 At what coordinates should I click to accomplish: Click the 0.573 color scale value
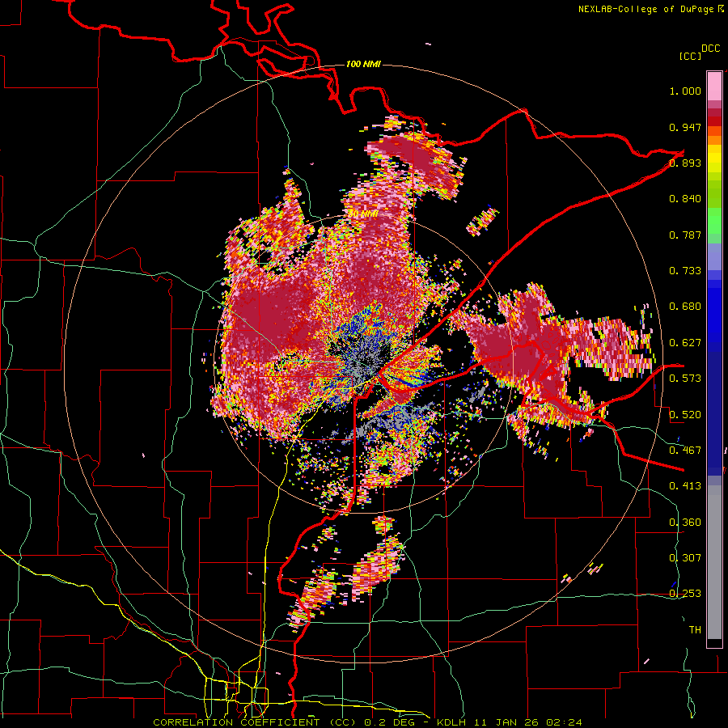pos(685,379)
